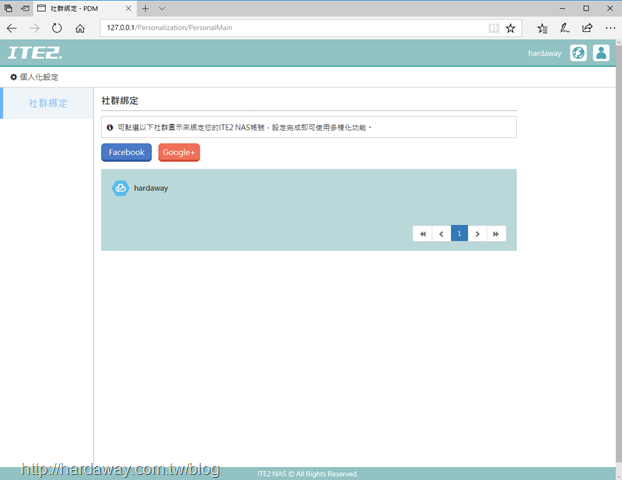Go to next page in pagination
The width and height of the screenshot is (622, 480).
coord(477,234)
